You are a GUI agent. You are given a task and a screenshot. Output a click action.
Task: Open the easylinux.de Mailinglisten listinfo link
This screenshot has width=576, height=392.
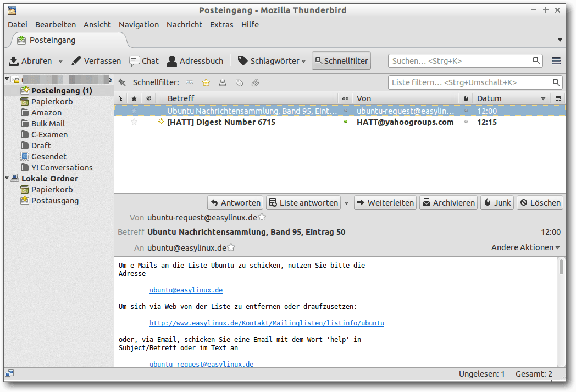(267, 323)
